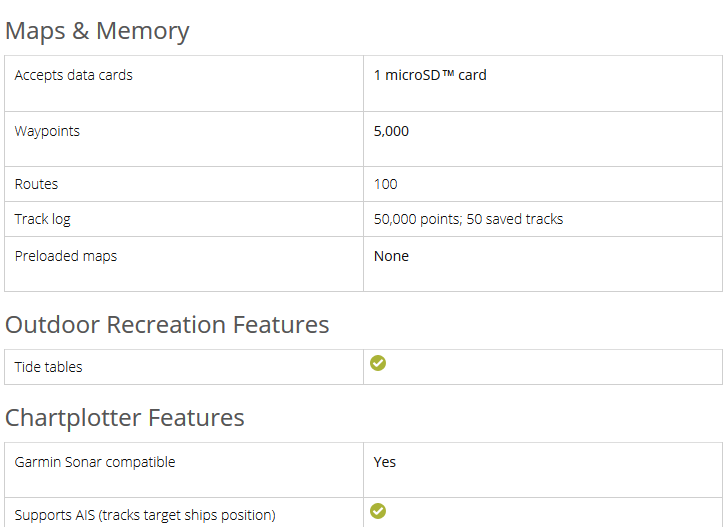Click the None value for Preloaded maps
Image resolution: width=727 pixels, height=527 pixels.
click(391, 256)
